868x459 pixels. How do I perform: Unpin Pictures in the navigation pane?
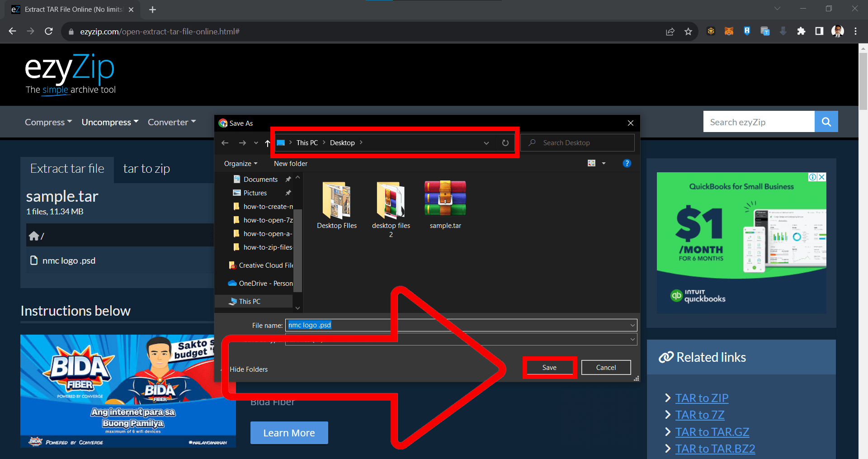coord(288,193)
